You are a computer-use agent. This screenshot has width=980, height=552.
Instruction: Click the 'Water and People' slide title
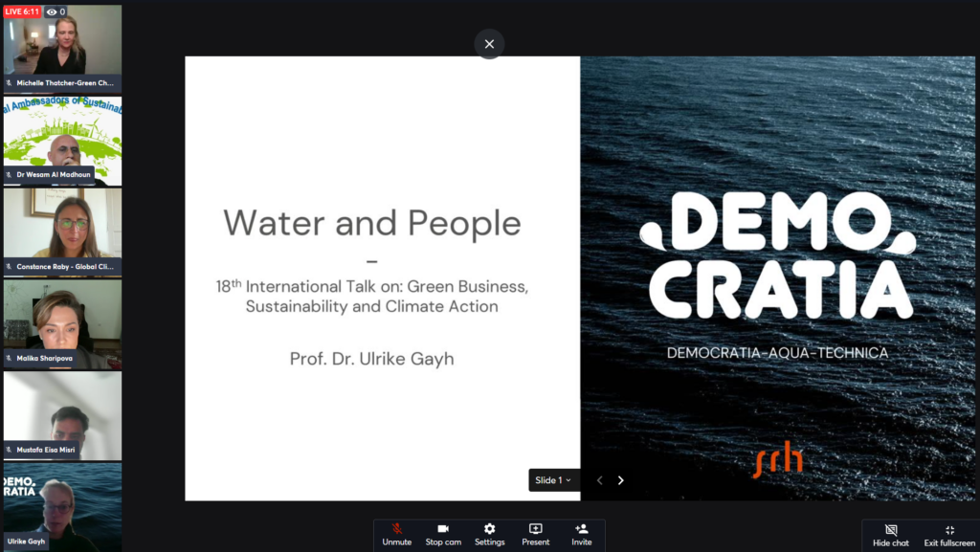(372, 222)
